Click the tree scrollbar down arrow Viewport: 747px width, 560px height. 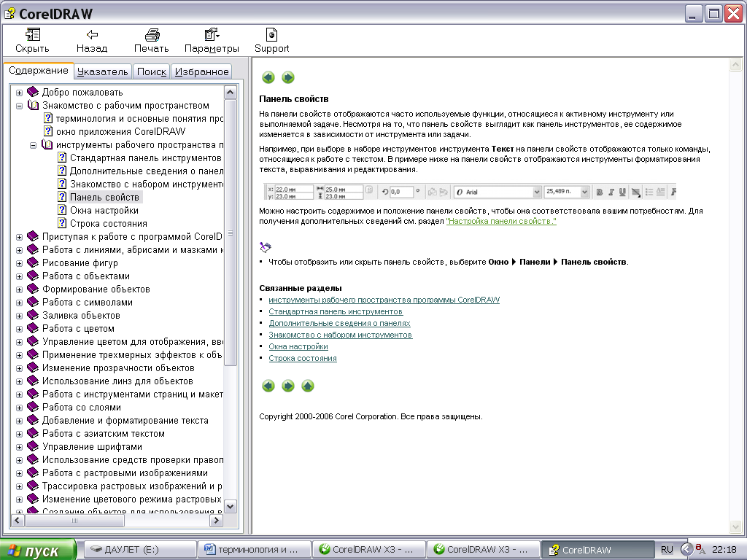coord(230,506)
